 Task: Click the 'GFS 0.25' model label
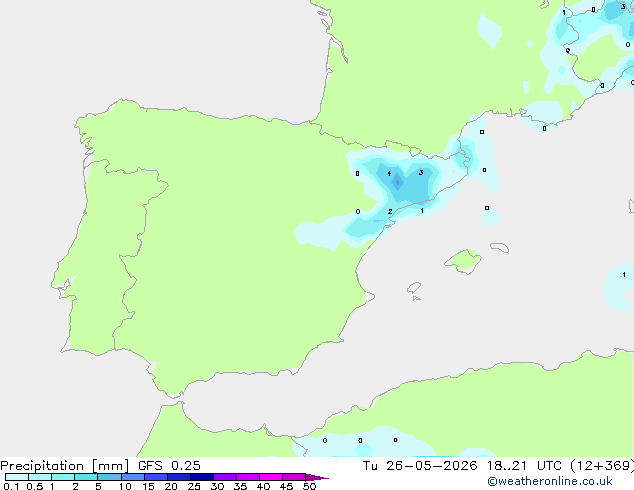(169, 466)
